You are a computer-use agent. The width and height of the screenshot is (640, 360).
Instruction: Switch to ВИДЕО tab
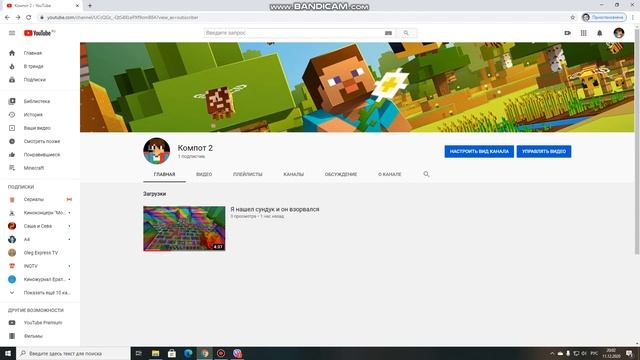pyautogui.click(x=204, y=174)
